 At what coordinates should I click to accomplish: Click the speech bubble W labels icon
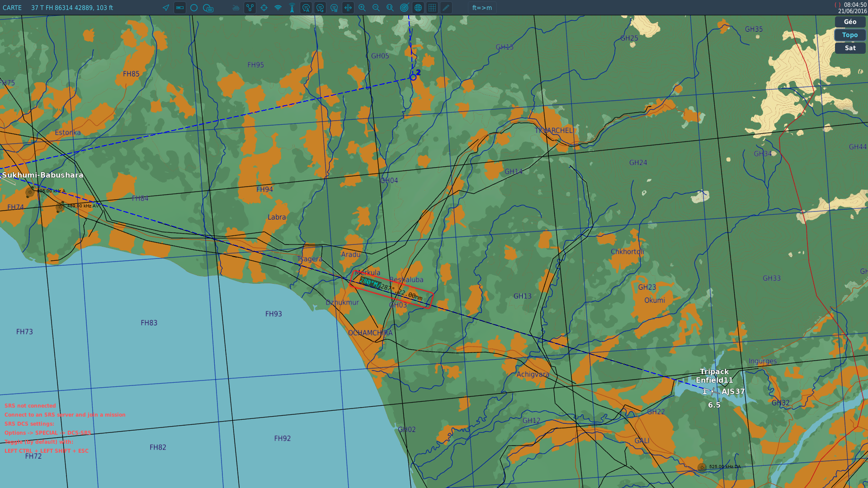coord(334,8)
